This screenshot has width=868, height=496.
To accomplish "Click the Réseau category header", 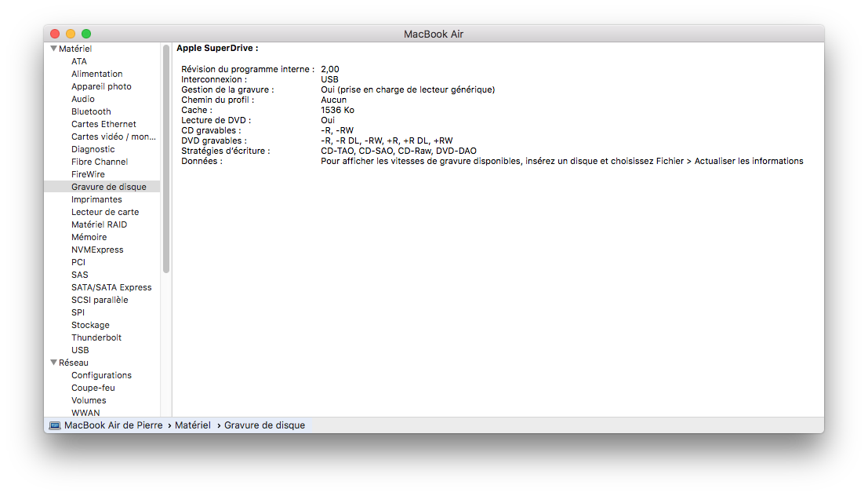I will coord(74,363).
